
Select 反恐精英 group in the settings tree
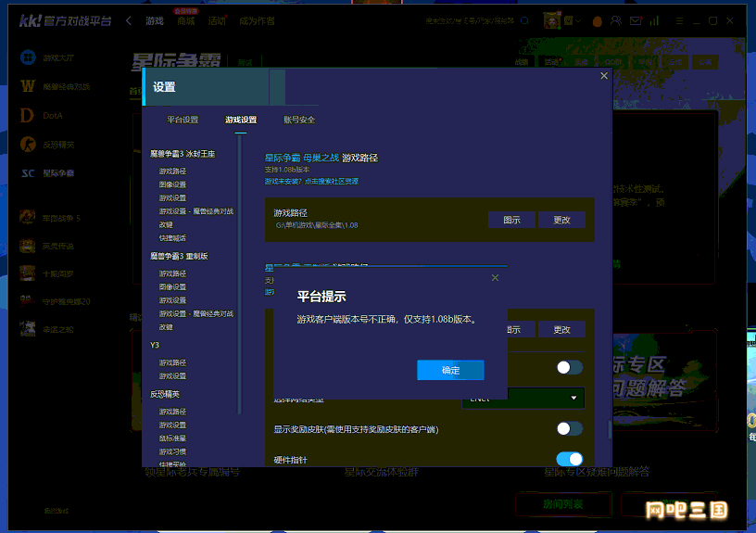(164, 394)
